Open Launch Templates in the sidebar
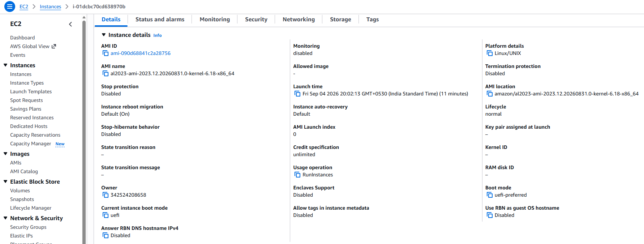The image size is (644, 244). pos(31,91)
